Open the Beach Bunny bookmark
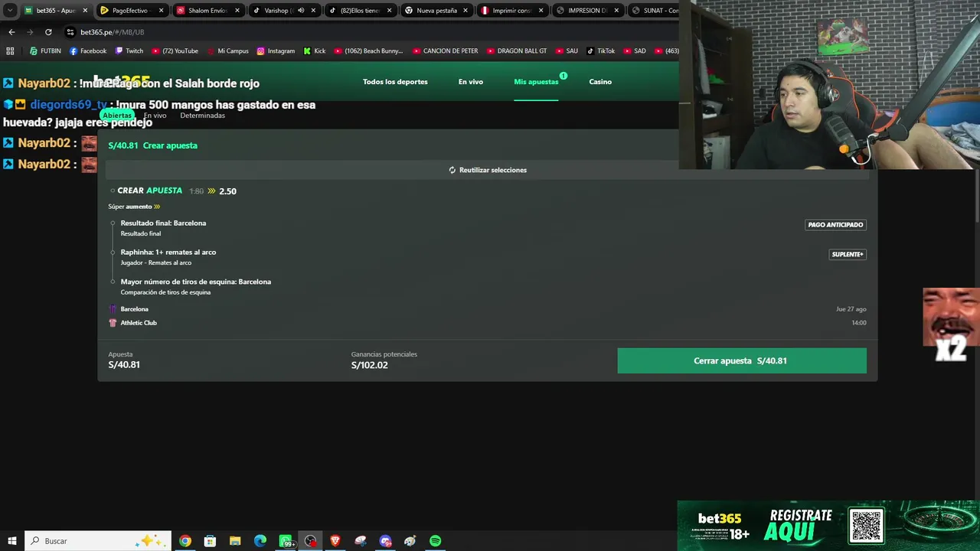Screen dimensions: 980x551 coord(369,51)
